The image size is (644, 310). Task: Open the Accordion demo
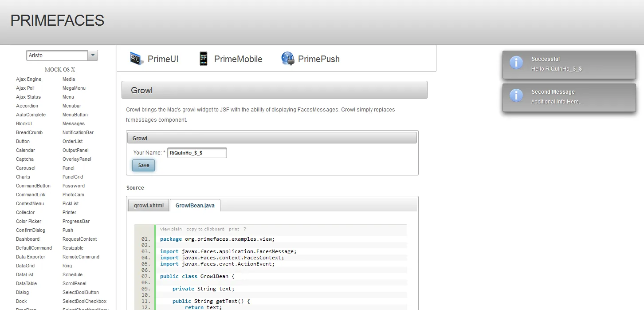click(27, 106)
